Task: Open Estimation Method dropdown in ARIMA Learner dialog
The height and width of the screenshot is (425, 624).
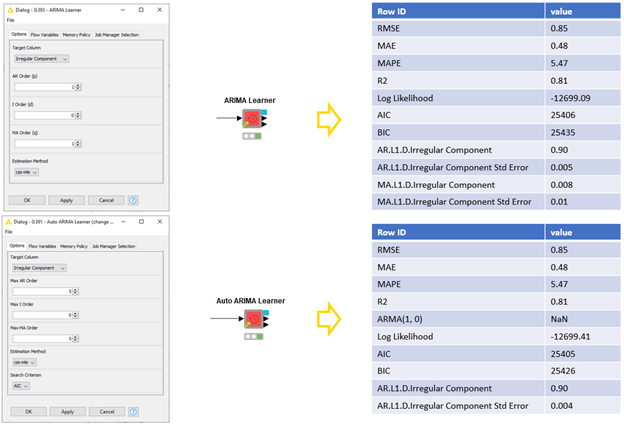Action: [x=27, y=172]
